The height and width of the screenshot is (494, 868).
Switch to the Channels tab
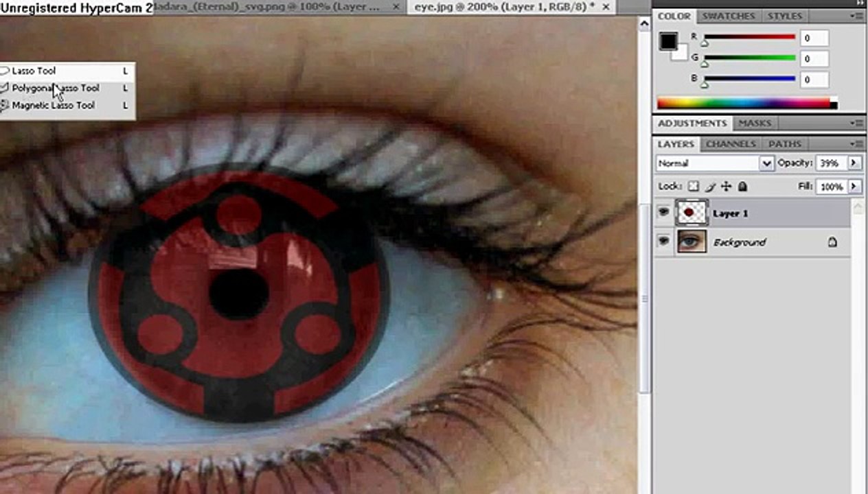pos(731,143)
